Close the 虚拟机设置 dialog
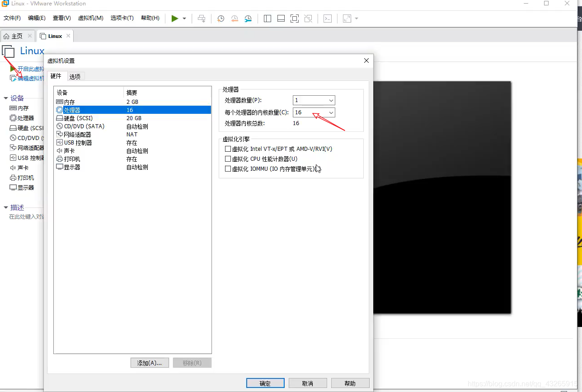The width and height of the screenshot is (582, 392). pyautogui.click(x=366, y=61)
